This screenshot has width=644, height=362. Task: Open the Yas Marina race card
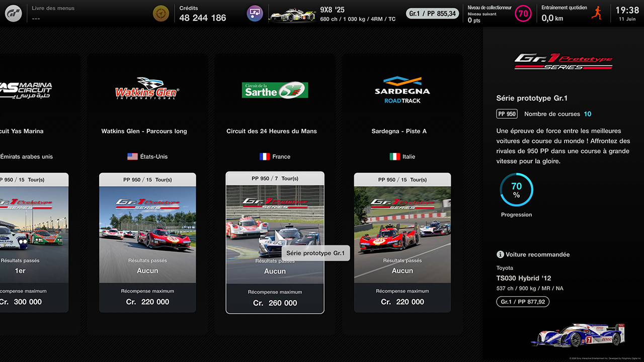(x=34, y=243)
